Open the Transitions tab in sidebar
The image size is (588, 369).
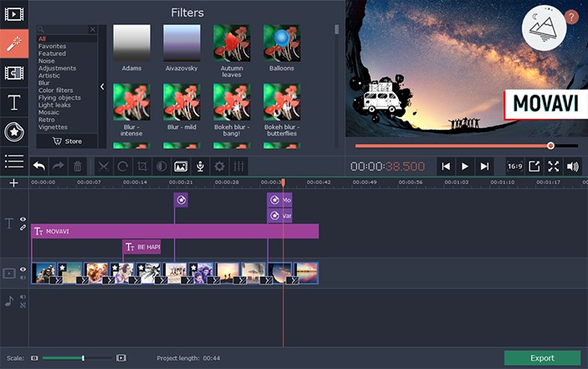pos(14,73)
